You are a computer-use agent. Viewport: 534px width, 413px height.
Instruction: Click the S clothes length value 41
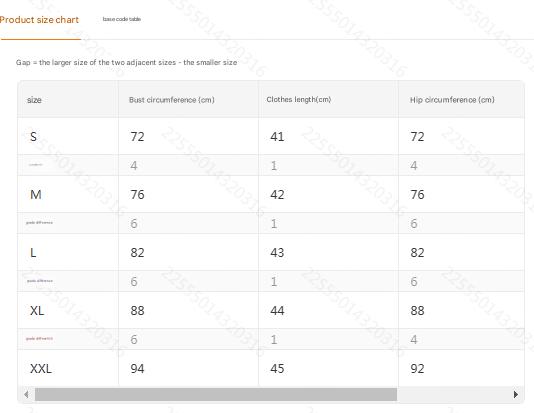pos(277,137)
